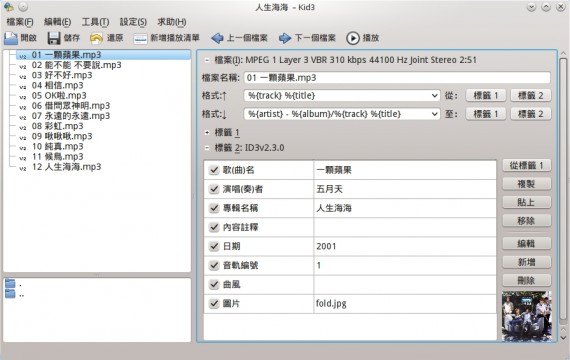Uncheck the 專輯名稱 album checkbox
The image size is (570, 360).
[214, 208]
